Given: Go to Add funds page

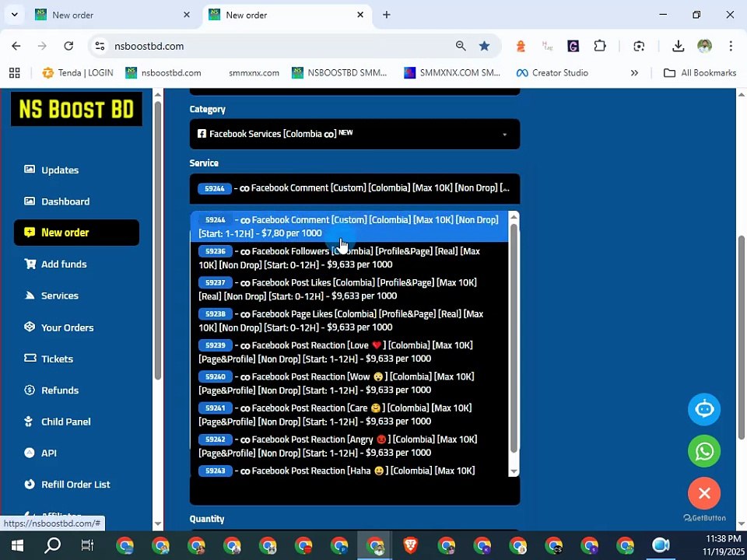Looking at the screenshot, I should pos(55,264).
